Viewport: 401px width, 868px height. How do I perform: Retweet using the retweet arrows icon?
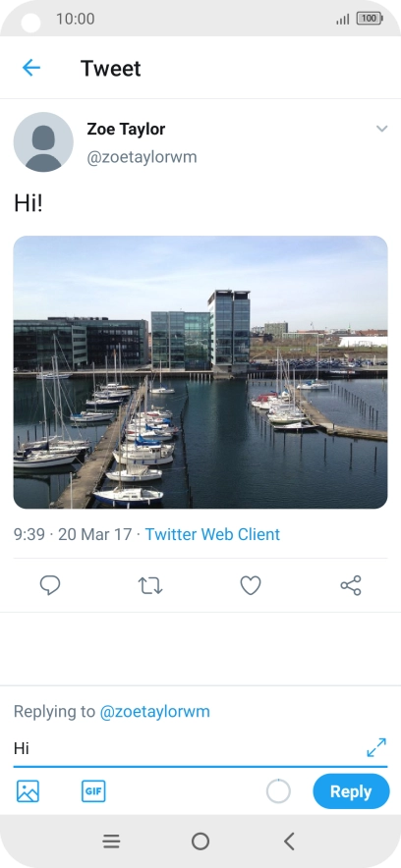150,585
